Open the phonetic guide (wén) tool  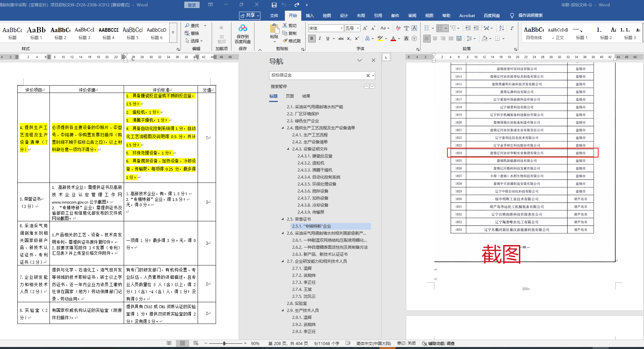point(406,28)
